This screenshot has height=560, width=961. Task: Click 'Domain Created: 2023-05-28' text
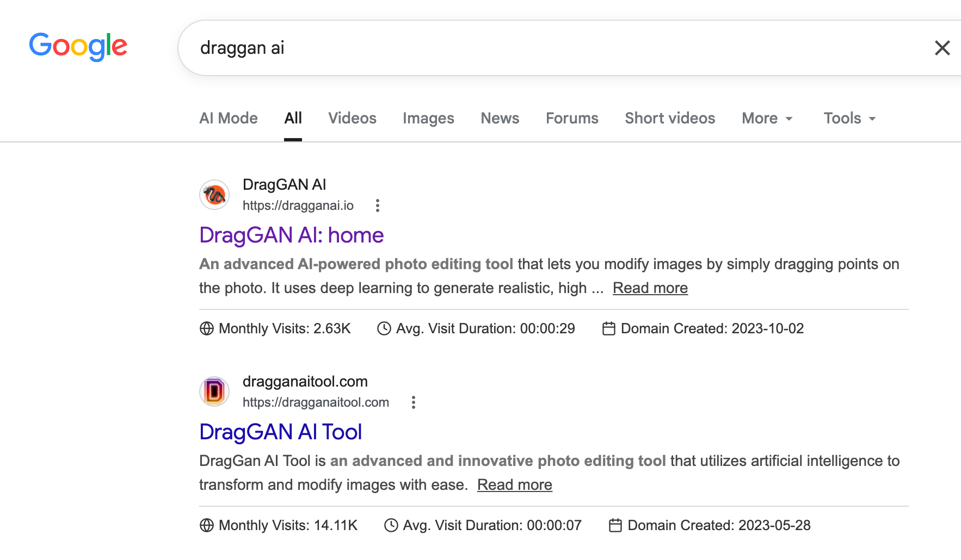[719, 525]
